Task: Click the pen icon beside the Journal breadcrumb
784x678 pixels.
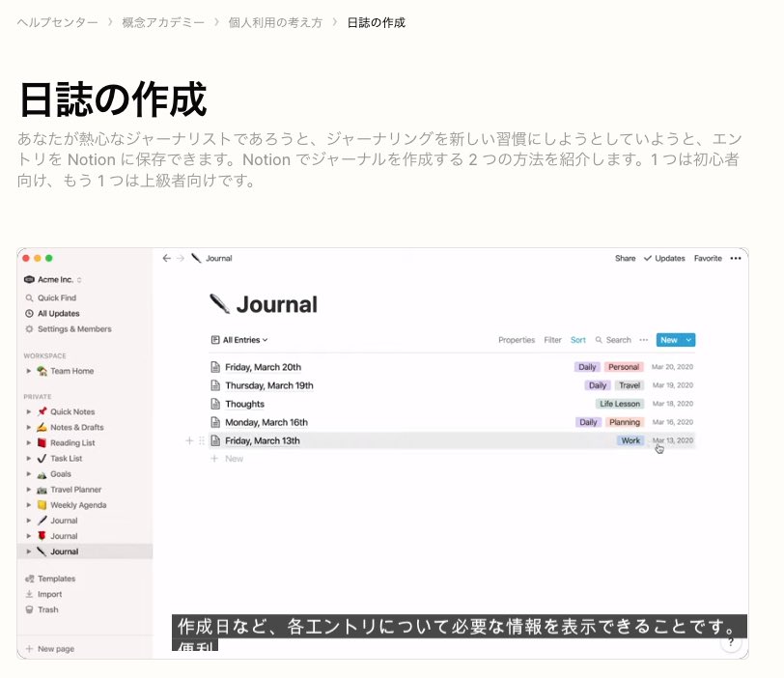Action: click(197, 258)
